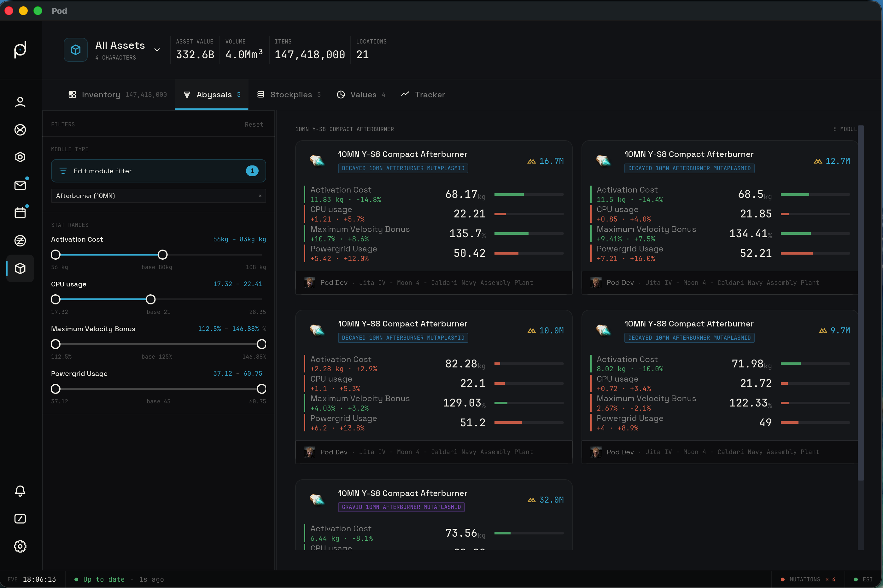Click the Pod logo in the sidebar
The image size is (883, 588).
[x=20, y=49]
